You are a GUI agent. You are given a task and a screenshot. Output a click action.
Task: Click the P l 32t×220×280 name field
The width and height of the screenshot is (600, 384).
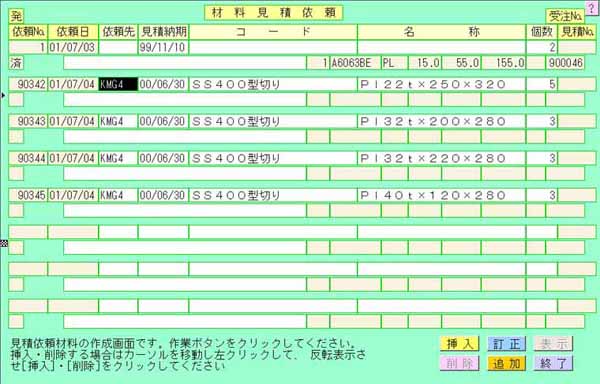(442, 158)
